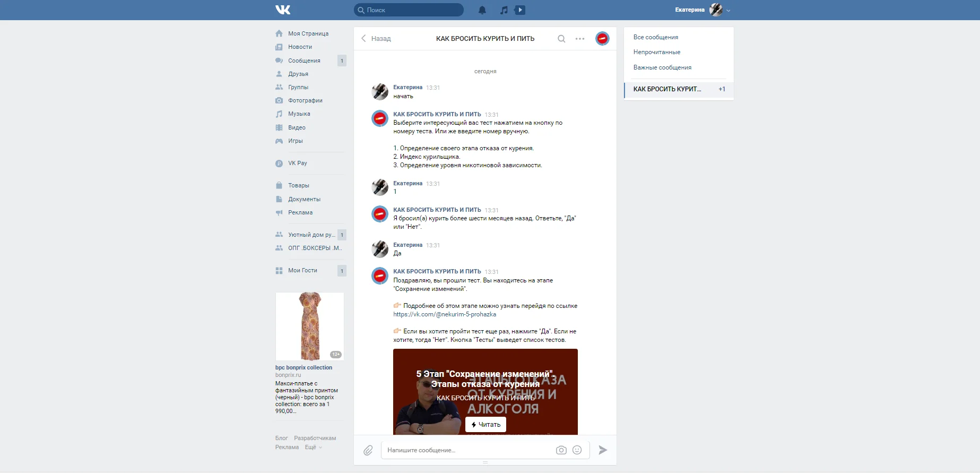
Task: Open the bonprix dress ad image
Action: tap(310, 326)
